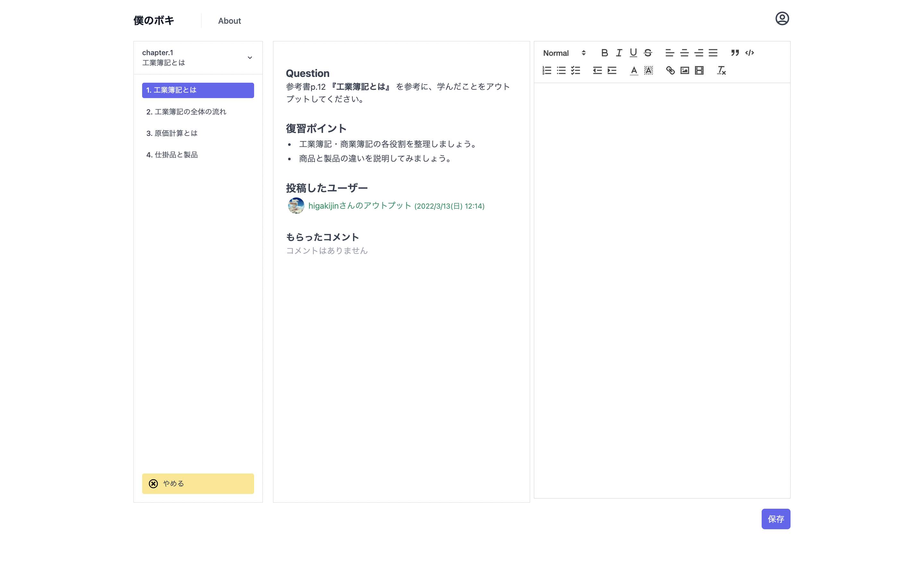Select chapter item 3. 原価計算とは
This screenshot has height=577, width=924.
coord(172,133)
